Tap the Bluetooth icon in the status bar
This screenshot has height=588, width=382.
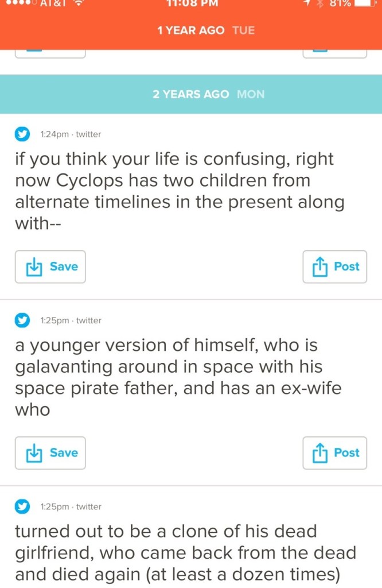click(x=320, y=3)
